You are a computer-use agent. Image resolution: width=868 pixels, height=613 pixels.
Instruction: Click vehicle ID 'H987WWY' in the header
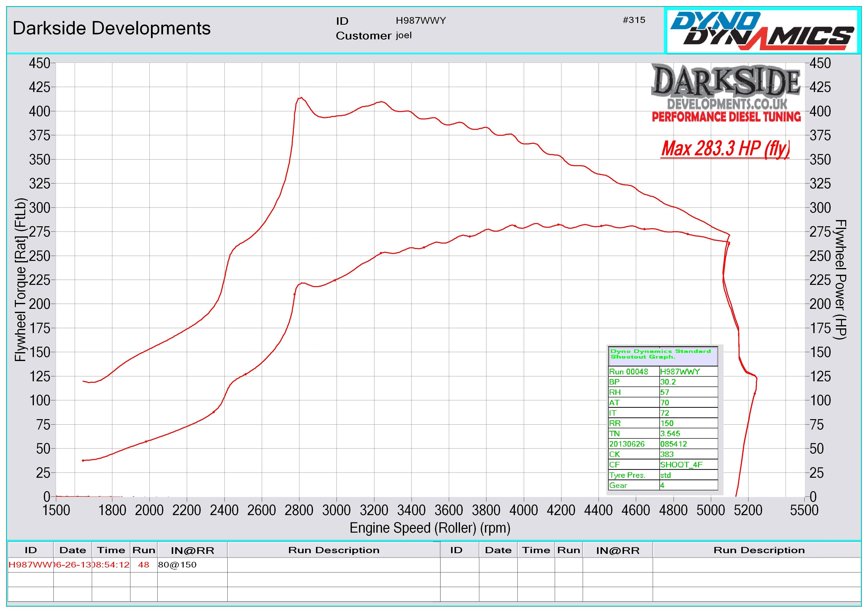click(421, 20)
